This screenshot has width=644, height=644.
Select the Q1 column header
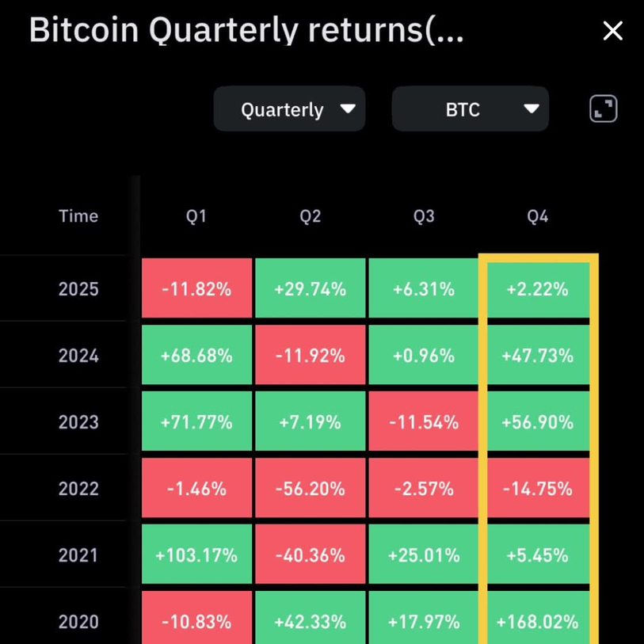pos(196,216)
